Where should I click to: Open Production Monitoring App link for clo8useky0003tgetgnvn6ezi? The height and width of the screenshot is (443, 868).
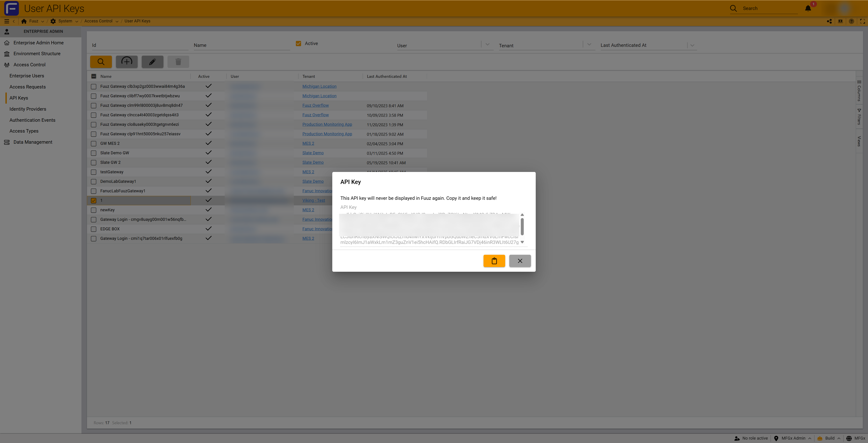coord(327,124)
